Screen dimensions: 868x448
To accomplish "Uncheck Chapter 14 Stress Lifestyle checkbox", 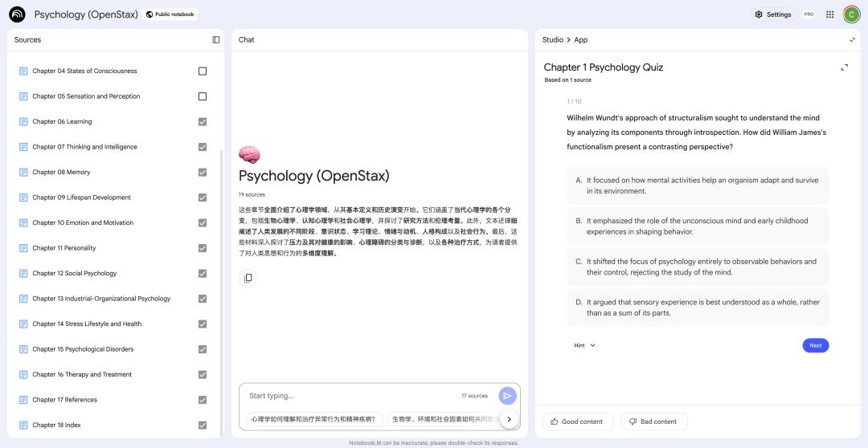I will point(203,324).
